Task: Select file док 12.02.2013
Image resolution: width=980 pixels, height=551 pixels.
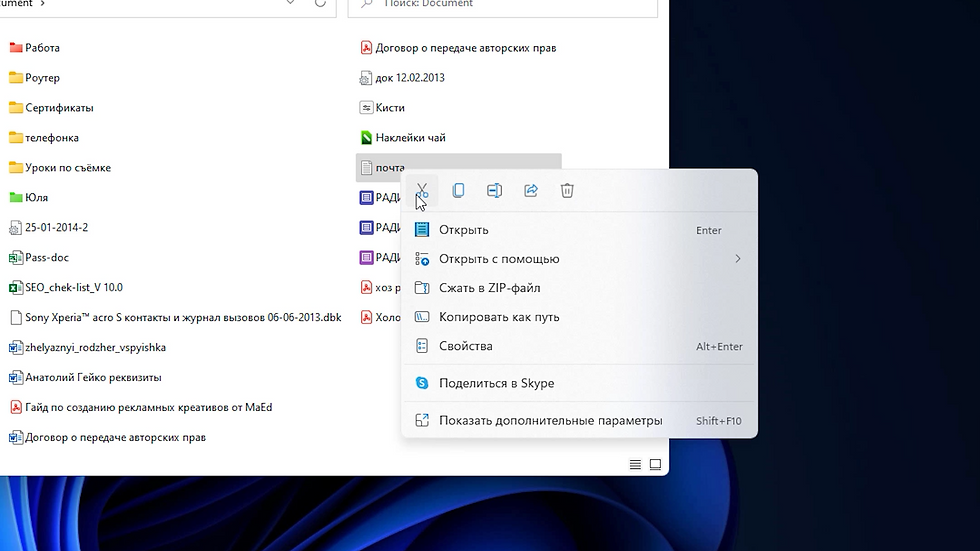Action: [402, 77]
